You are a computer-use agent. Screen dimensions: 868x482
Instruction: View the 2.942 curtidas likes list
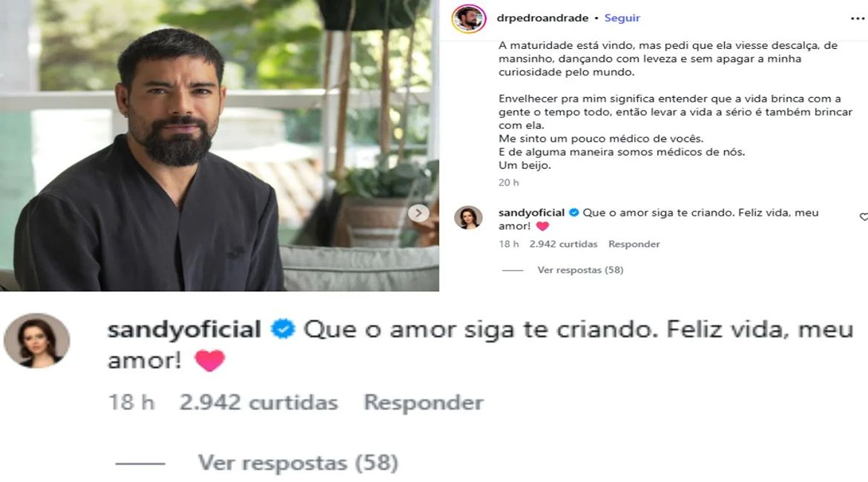(x=563, y=244)
